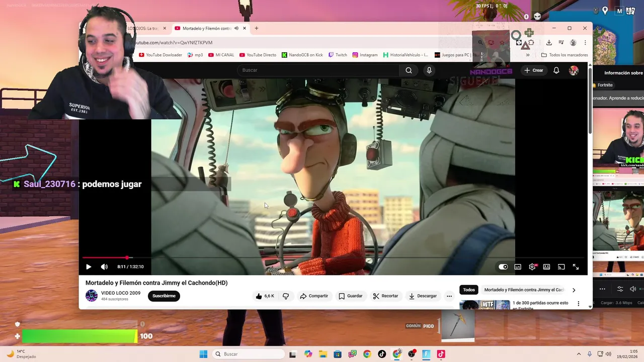Image resolution: width=644 pixels, height=362 pixels.
Task: Open more actions menu beside Descargar
Action: (449, 296)
